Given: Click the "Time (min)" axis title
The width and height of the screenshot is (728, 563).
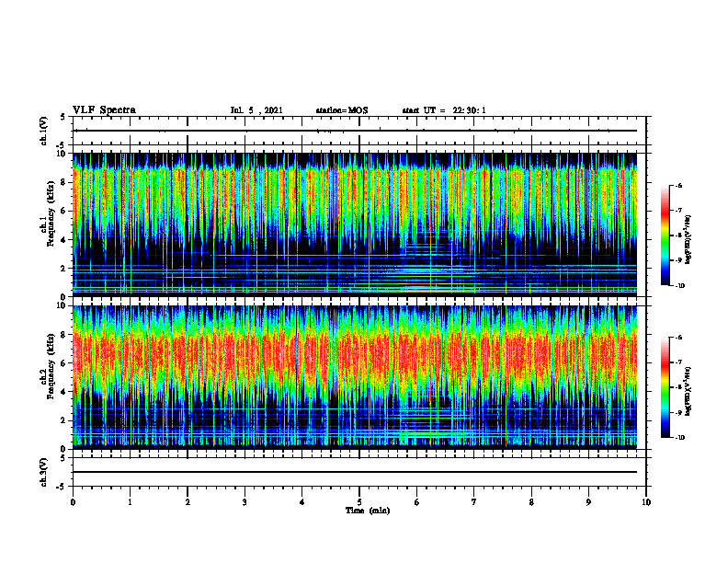Looking at the screenshot, I should tap(368, 511).
